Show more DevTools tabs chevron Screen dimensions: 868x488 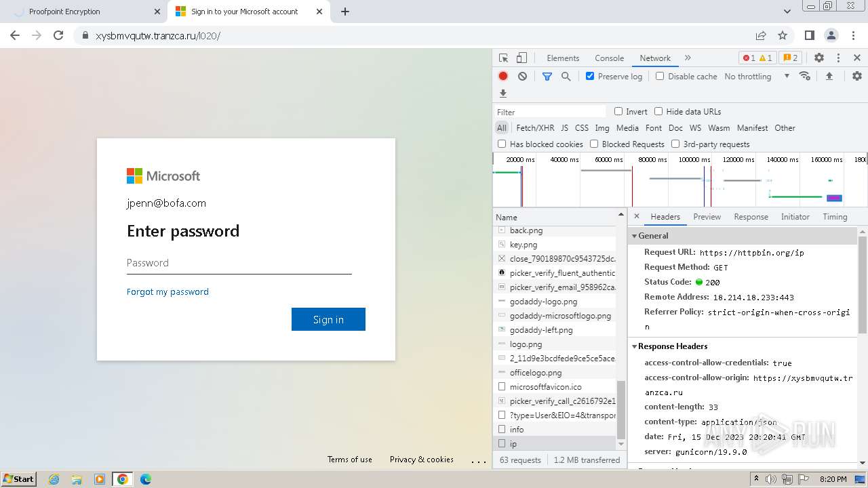[x=688, y=58]
